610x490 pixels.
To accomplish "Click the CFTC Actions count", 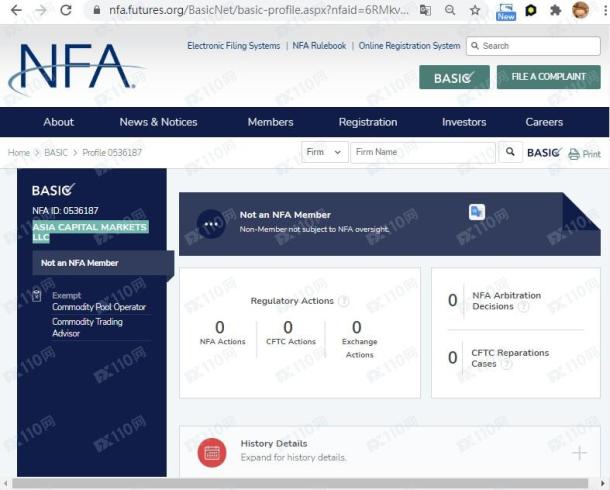I will pyautogui.click(x=288, y=327).
